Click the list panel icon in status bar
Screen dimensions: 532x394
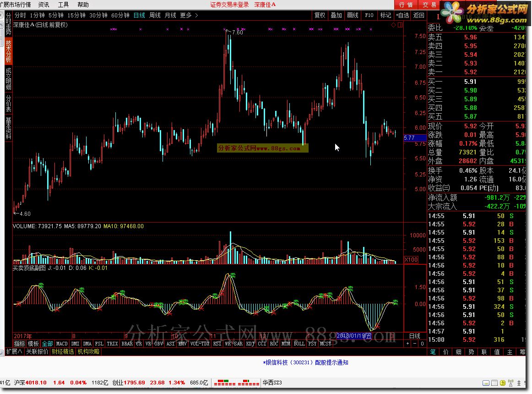tap(494, 383)
